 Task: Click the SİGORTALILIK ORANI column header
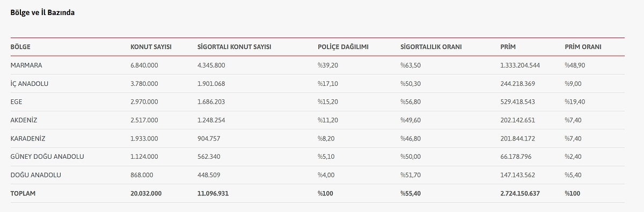click(x=431, y=47)
